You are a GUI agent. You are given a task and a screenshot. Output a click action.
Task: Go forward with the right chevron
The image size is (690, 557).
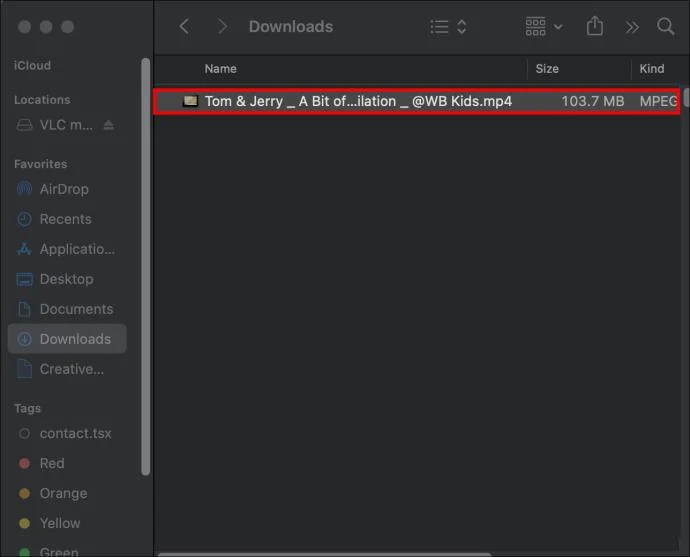coord(223,26)
